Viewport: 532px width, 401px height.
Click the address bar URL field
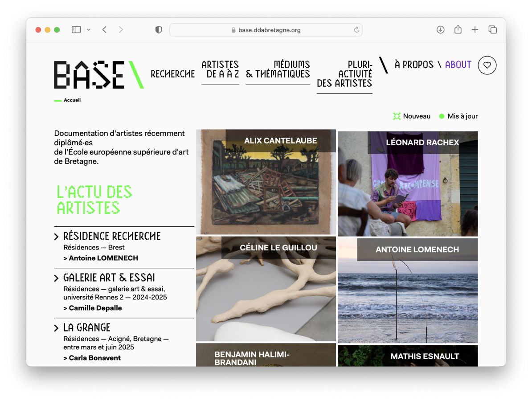pyautogui.click(x=266, y=30)
